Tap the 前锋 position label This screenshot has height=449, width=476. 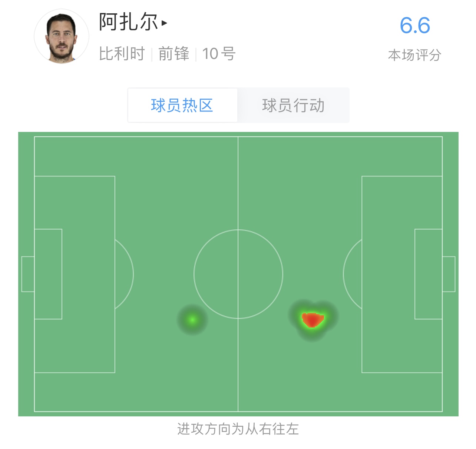tap(173, 54)
